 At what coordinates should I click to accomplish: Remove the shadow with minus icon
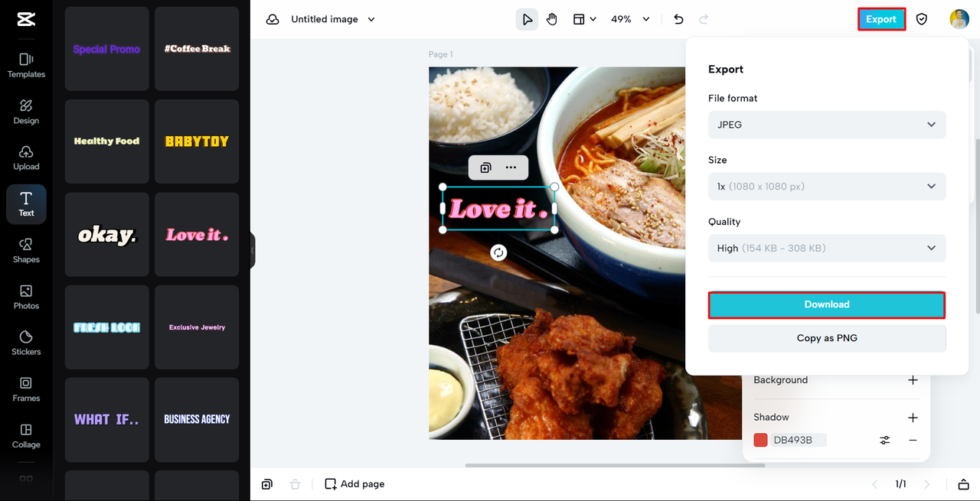tap(913, 440)
